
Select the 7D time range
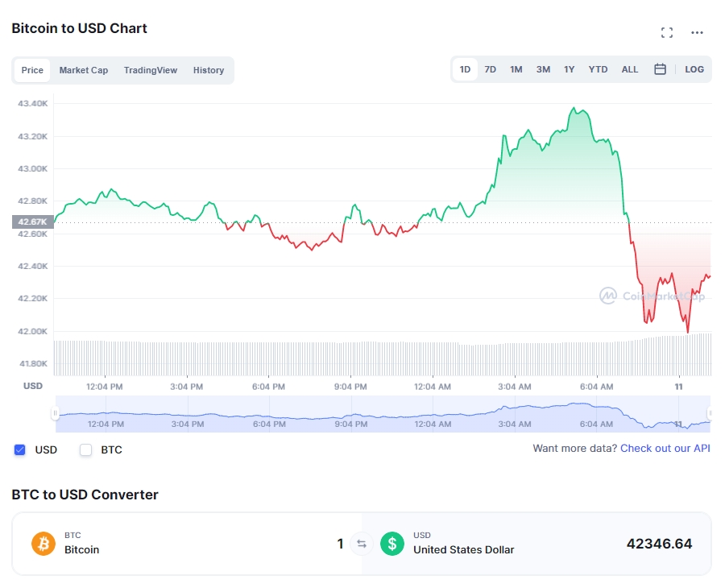click(x=490, y=69)
